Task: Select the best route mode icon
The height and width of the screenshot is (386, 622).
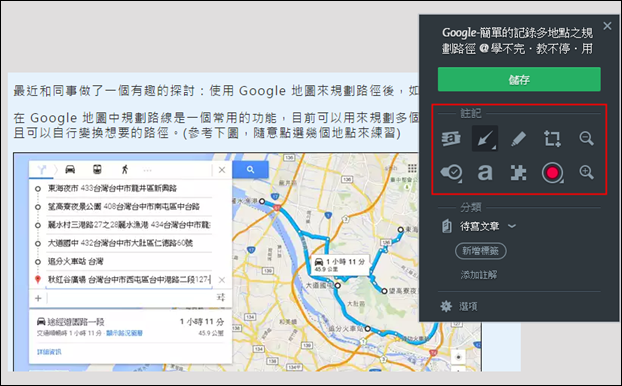Action: coord(42,170)
